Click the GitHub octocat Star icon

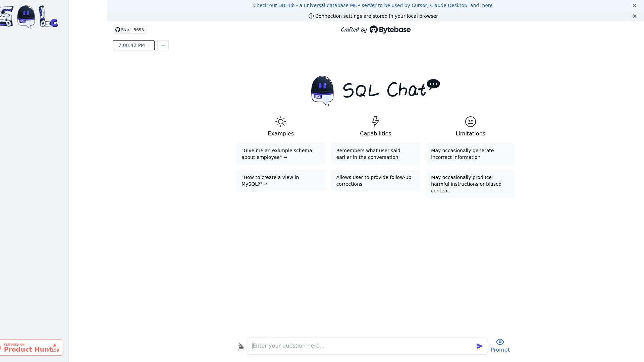tap(117, 29)
